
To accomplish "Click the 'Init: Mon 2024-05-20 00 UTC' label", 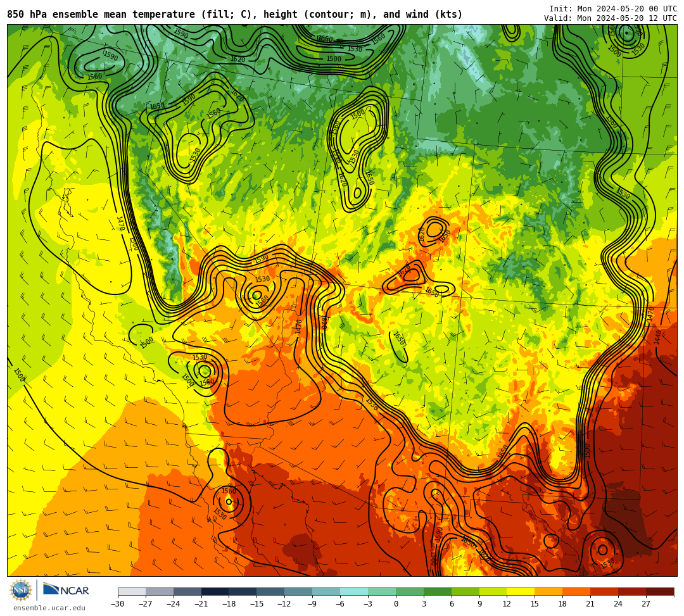I will (x=613, y=9).
